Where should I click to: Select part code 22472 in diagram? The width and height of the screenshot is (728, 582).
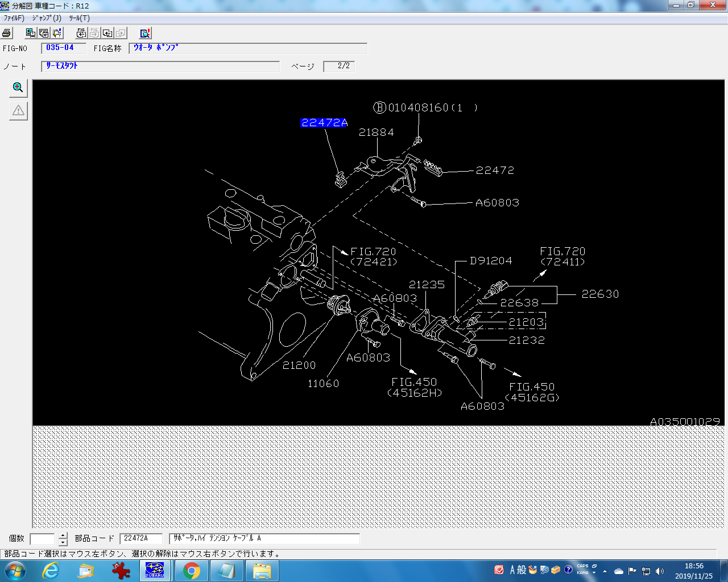coord(495,170)
